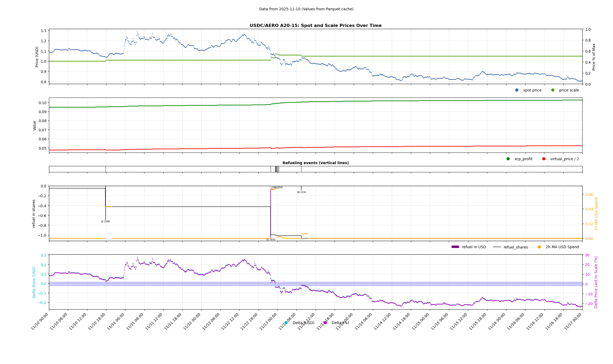The height and width of the screenshot is (364, 613).
Task: Select the red virtual_price / 2 legend dot
Action: tap(544, 159)
